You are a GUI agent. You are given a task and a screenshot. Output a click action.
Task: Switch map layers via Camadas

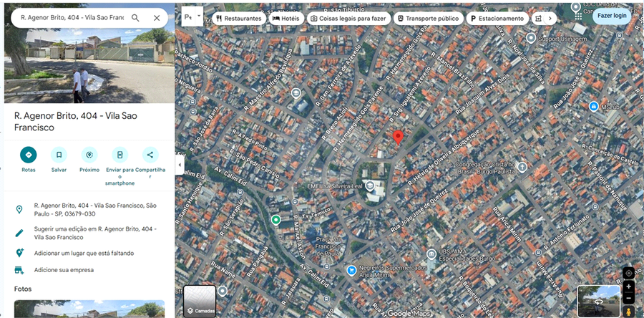[x=201, y=301]
